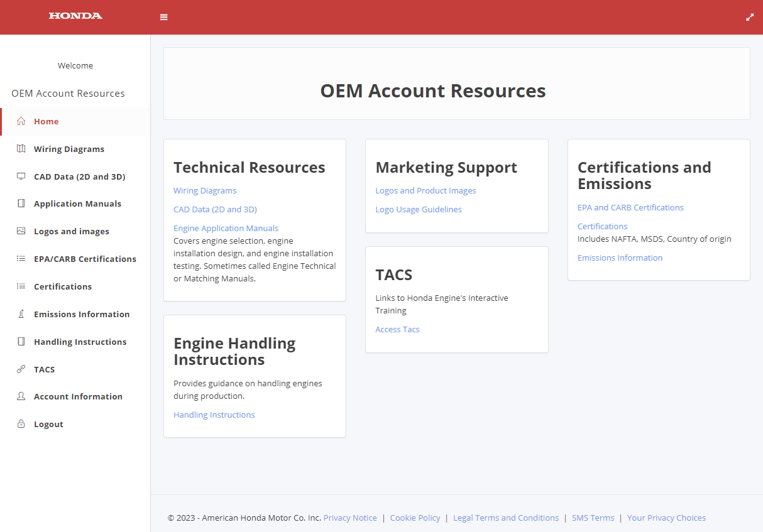This screenshot has height=532, width=763.
Task: Click the Welcome text in the sidebar
Action: click(75, 66)
